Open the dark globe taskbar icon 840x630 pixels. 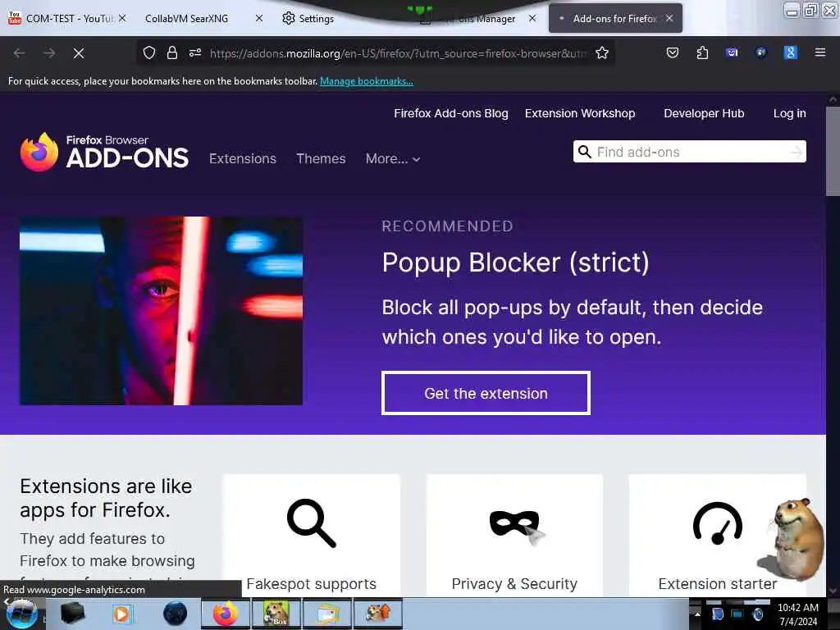click(x=176, y=614)
